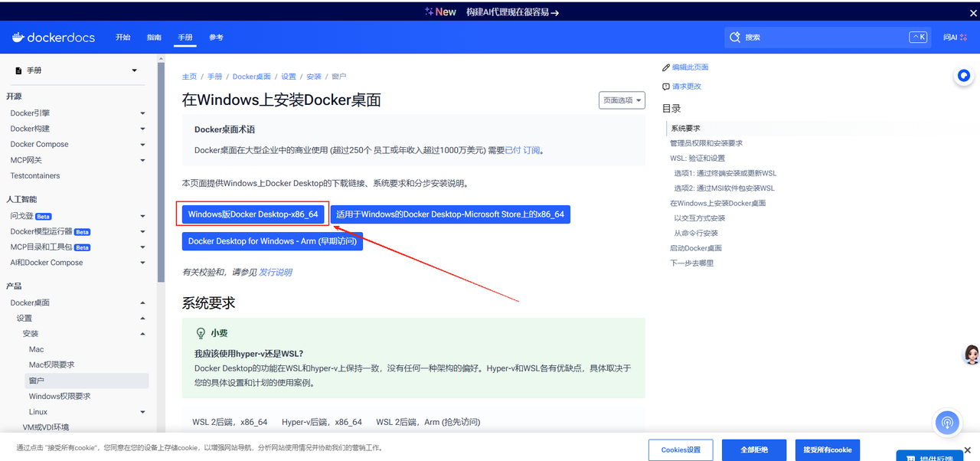The height and width of the screenshot is (461, 980).
Task: Open the blue chat bubble icon
Action: pyautogui.click(x=964, y=76)
